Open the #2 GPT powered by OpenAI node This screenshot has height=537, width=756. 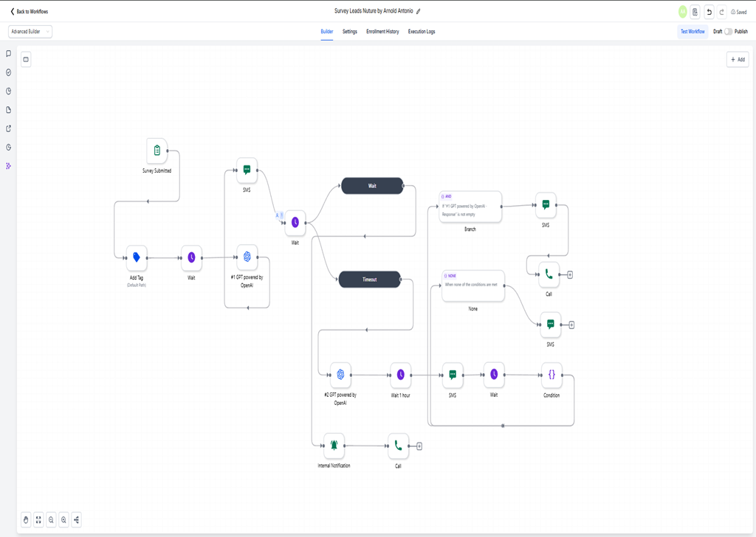coord(340,375)
